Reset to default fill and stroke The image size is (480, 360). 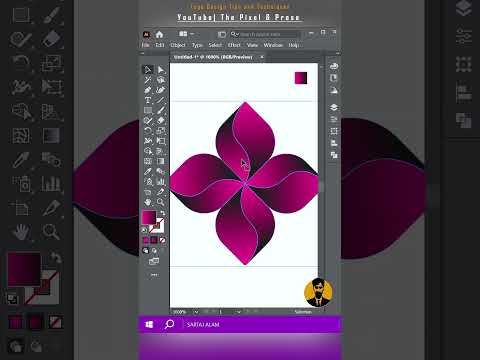[x=145, y=230]
